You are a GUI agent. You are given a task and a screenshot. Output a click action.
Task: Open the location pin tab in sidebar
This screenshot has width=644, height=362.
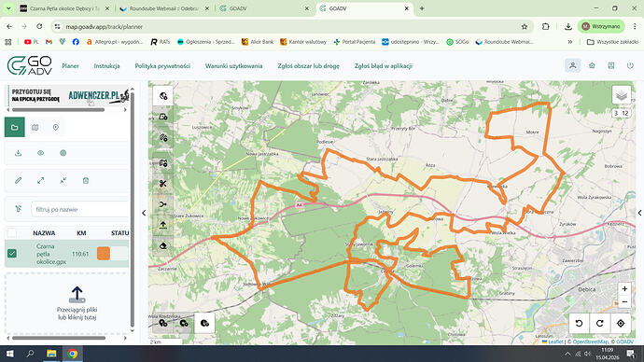56,127
